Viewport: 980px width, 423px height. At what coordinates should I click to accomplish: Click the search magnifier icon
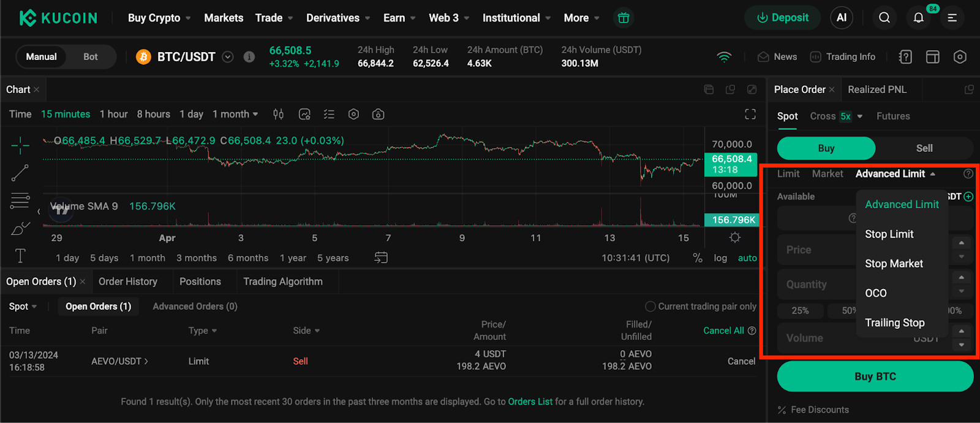[x=884, y=18]
